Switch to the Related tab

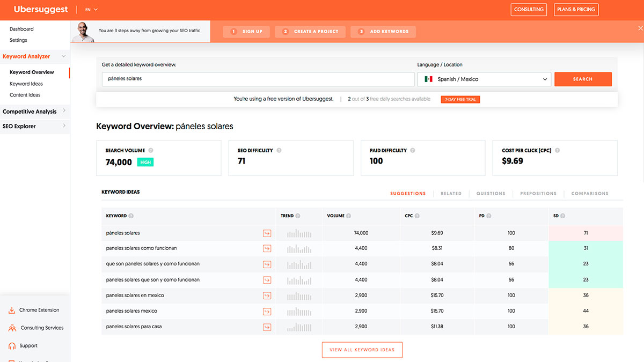coord(451,194)
